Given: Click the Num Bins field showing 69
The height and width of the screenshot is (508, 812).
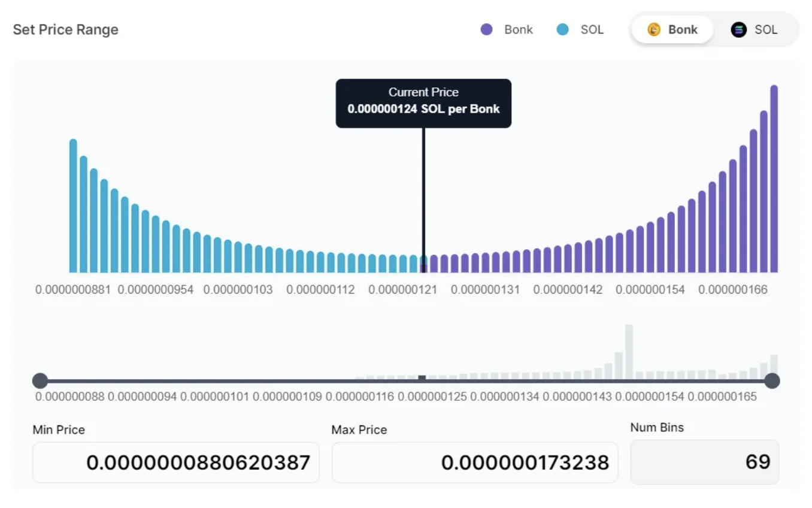Looking at the screenshot, I should (705, 462).
